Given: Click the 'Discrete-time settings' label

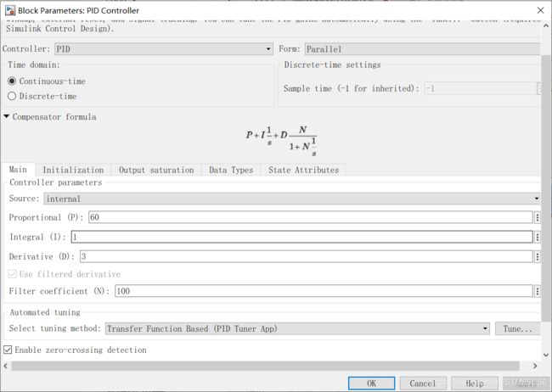Looking at the screenshot, I should click(x=332, y=64).
